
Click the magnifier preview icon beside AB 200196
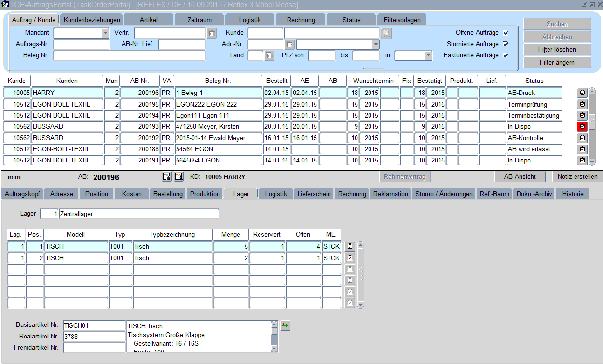click(178, 177)
